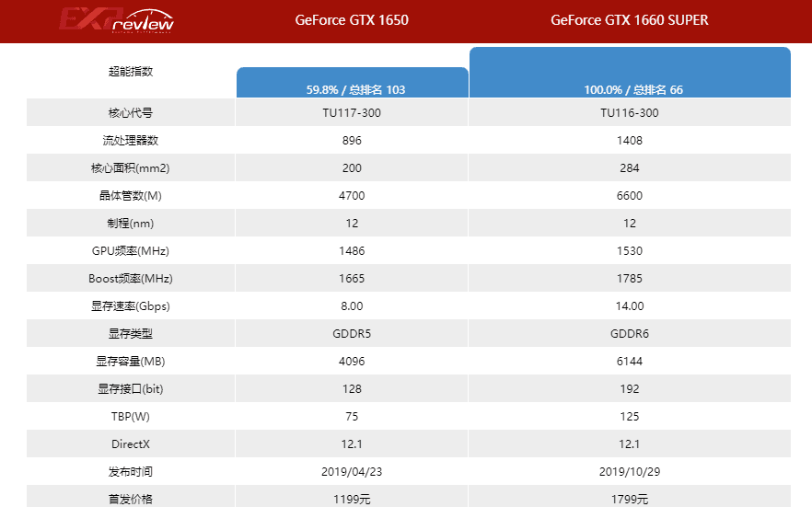
Task: Click the 显存容量(MB) label
Action: pos(131,361)
